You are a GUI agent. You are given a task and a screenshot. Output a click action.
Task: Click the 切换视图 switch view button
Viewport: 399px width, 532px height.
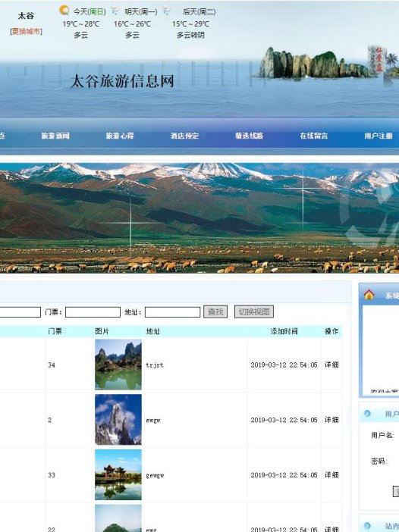coord(254,311)
